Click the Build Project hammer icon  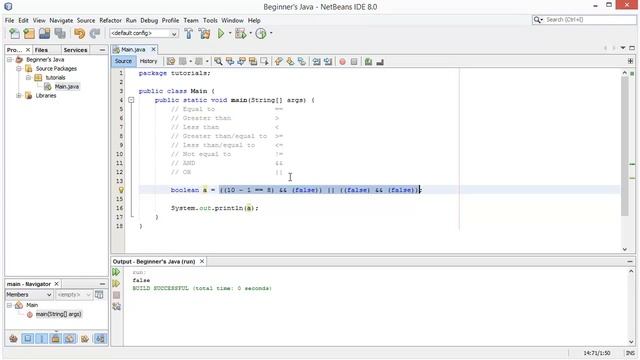[x=189, y=33]
